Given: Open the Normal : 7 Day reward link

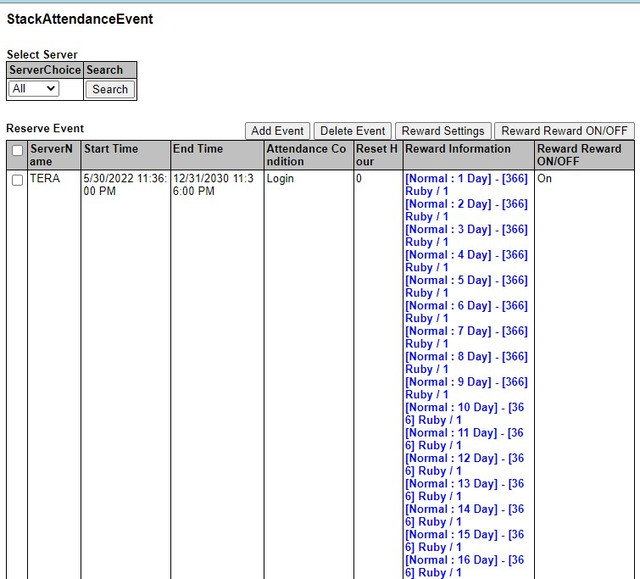Looking at the screenshot, I should point(466,337).
